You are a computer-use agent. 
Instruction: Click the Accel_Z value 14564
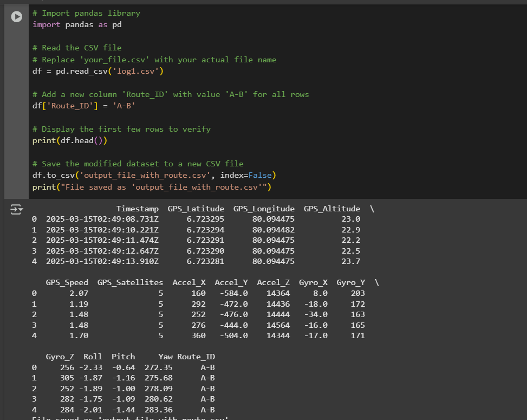click(278, 326)
